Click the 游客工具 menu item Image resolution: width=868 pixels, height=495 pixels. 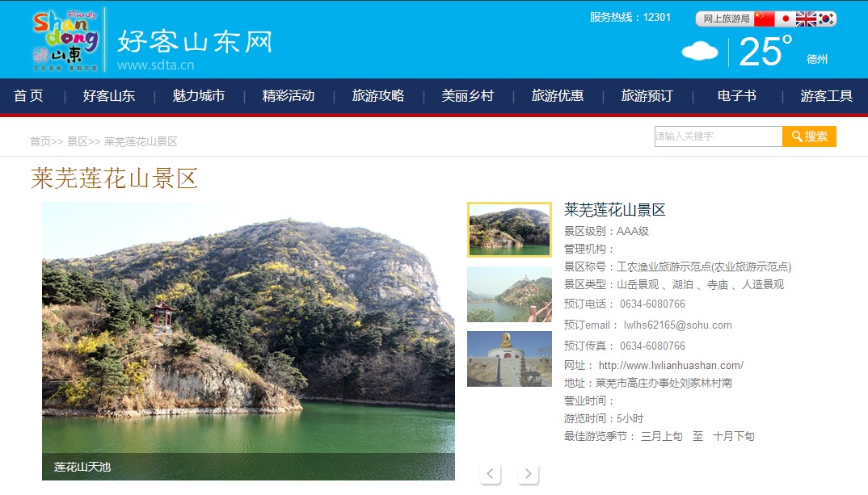tap(827, 95)
